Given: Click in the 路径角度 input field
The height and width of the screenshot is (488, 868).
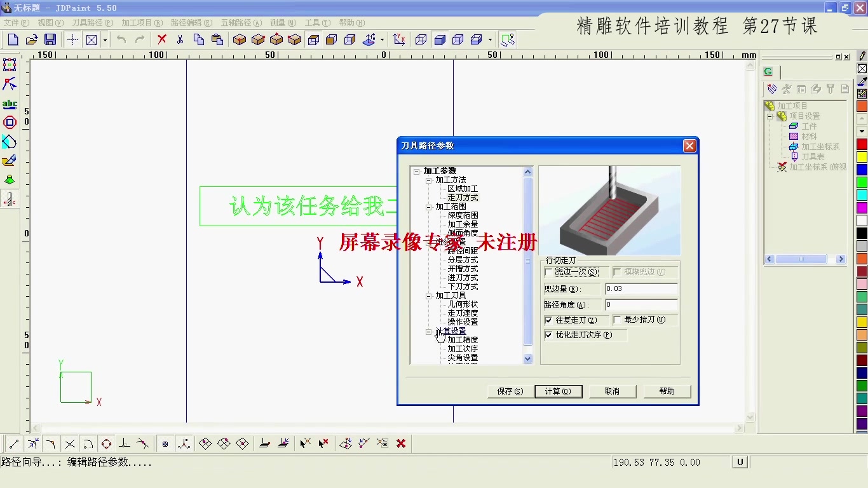Looking at the screenshot, I should pyautogui.click(x=642, y=304).
